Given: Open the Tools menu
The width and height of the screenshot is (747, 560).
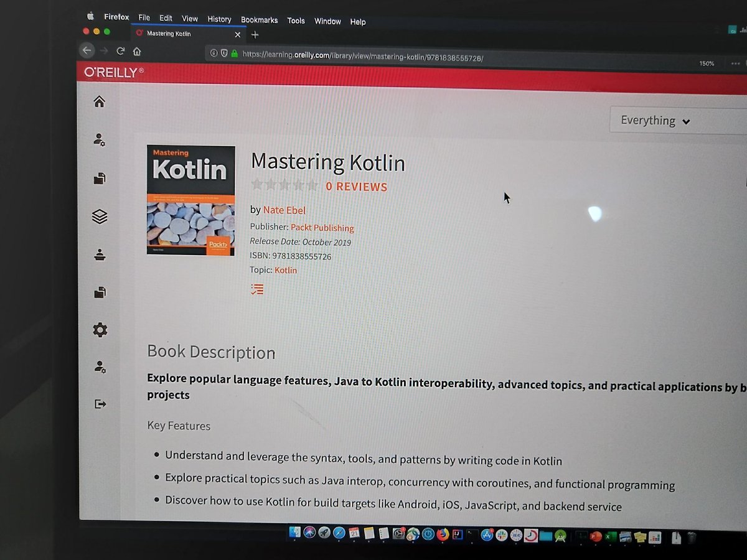Looking at the screenshot, I should click(296, 21).
